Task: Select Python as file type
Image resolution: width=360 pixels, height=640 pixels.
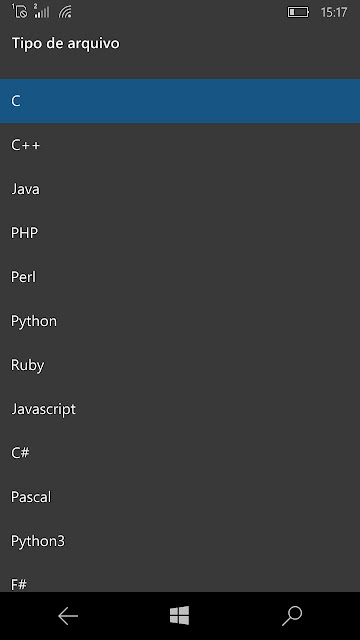Action: click(180, 321)
